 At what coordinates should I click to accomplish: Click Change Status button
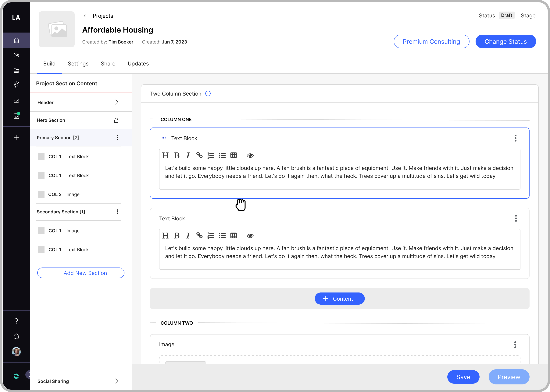(505, 41)
